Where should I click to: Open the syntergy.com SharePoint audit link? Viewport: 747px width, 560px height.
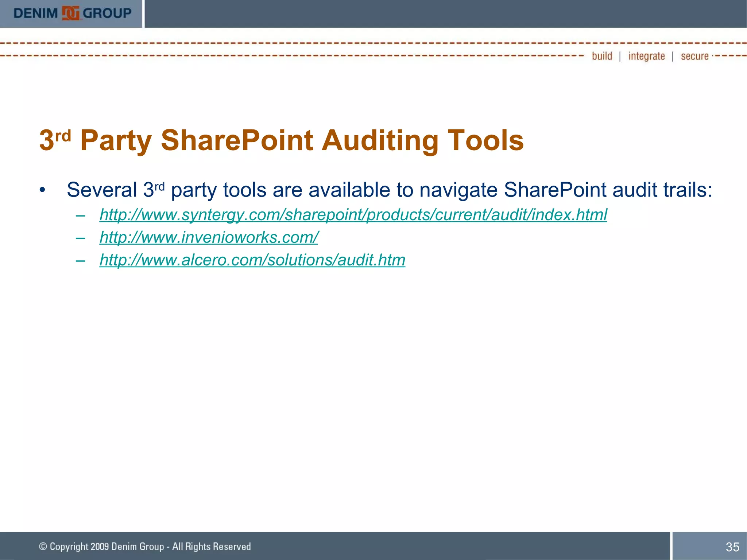tap(353, 215)
